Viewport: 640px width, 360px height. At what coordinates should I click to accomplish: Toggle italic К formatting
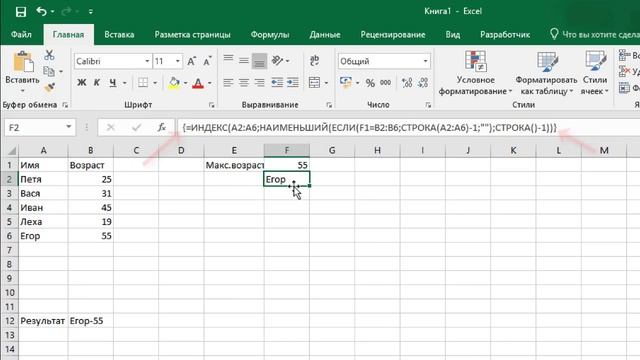pyautogui.click(x=97, y=83)
